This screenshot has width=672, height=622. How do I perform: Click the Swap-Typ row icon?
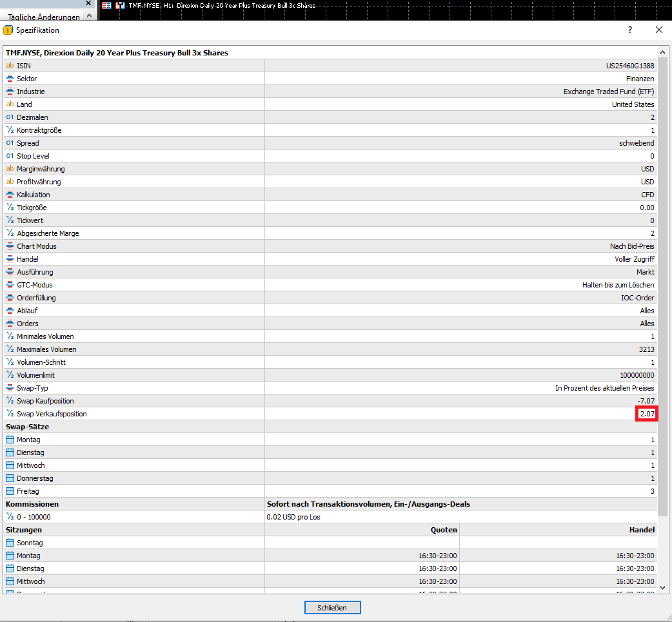[x=10, y=387]
